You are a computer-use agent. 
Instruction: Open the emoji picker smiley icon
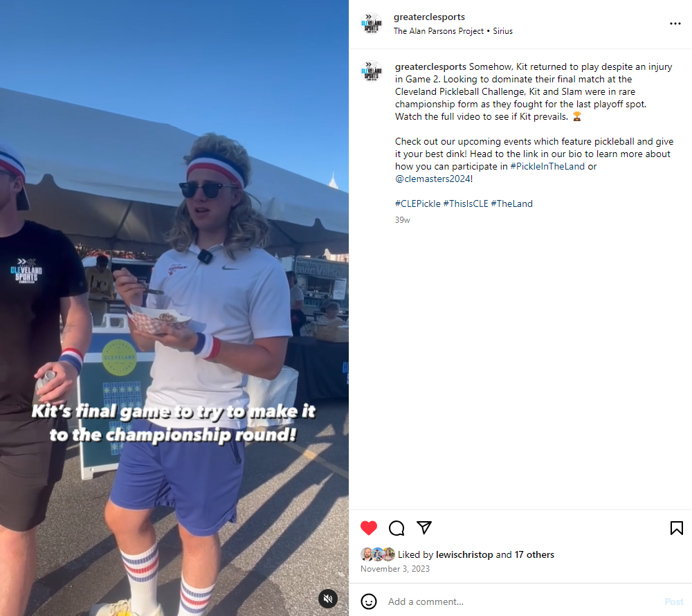click(x=369, y=601)
